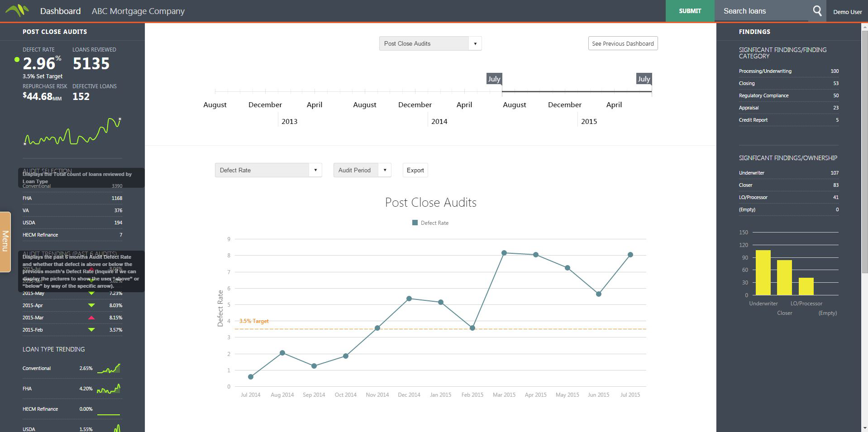Click See Previous Dashboard button
Screen dimensions: 868x432
click(623, 43)
